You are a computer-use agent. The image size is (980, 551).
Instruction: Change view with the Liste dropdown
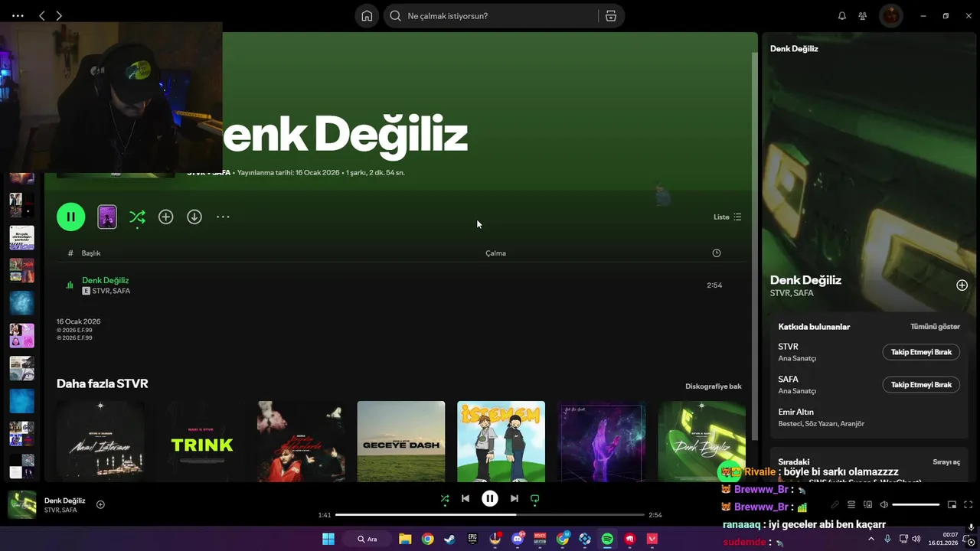click(727, 217)
